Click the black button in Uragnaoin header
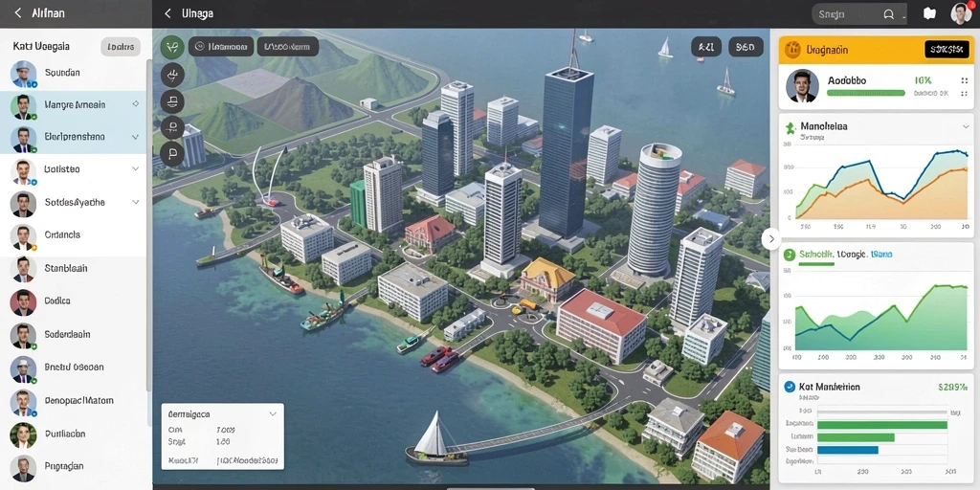Viewport: 980px width, 490px height. pos(947,50)
